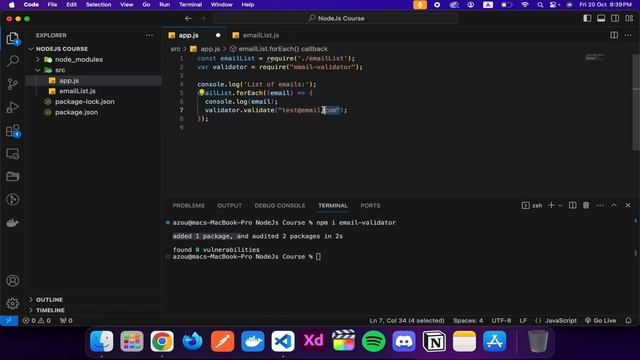Open the Docker view in activity bar
Screen dimensions: 640x360
(x=13, y=223)
